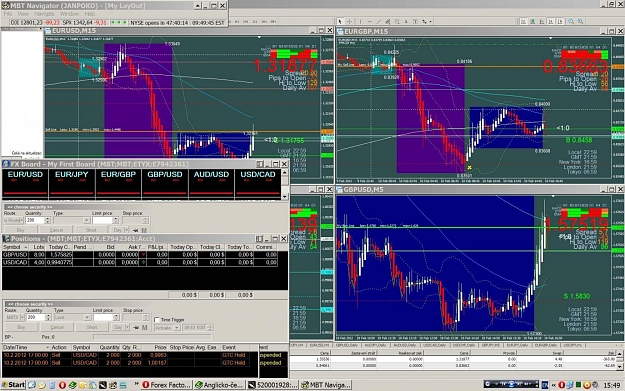
Task: Click the green chart icon in right toolbar
Action: (x=532, y=22)
